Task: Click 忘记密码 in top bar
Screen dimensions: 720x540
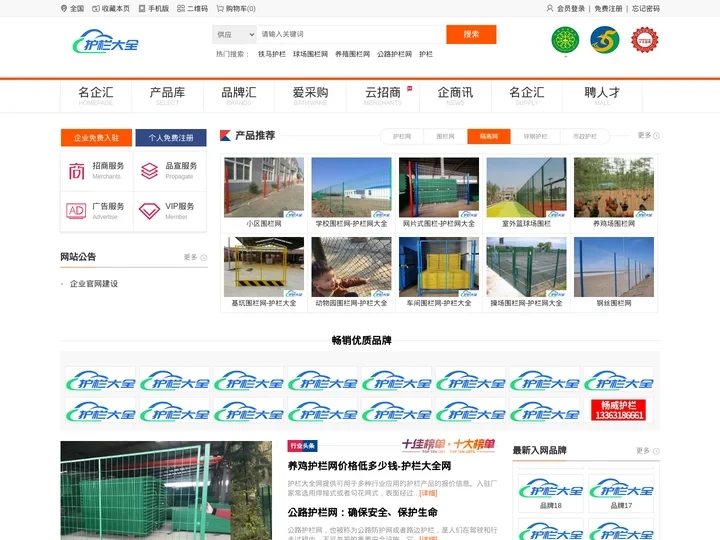Action: [x=646, y=8]
